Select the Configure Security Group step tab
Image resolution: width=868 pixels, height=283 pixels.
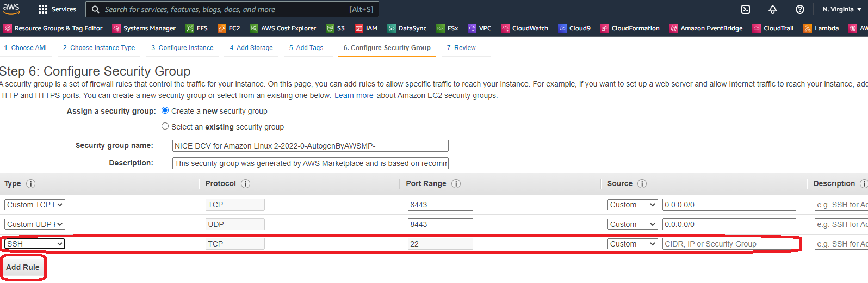pyautogui.click(x=387, y=48)
